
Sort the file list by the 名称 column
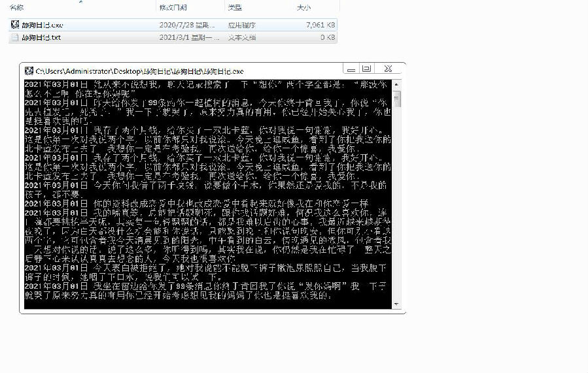coord(16,7)
